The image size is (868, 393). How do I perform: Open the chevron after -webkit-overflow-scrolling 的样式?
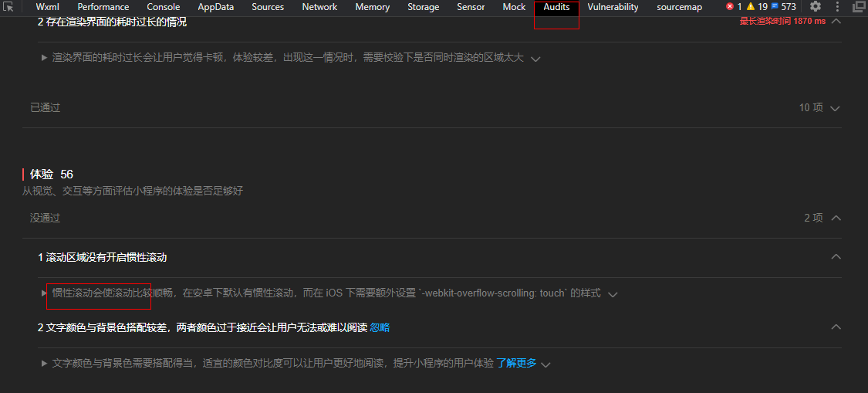click(613, 294)
